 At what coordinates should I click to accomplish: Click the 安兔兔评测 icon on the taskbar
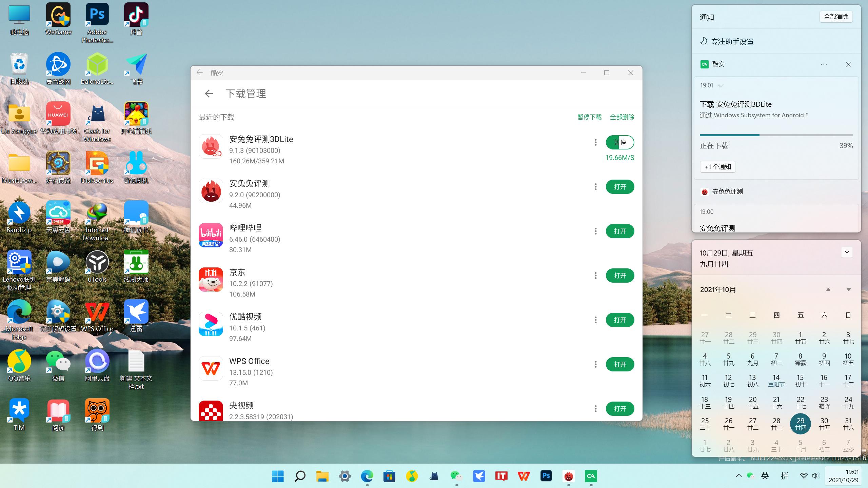point(568,475)
